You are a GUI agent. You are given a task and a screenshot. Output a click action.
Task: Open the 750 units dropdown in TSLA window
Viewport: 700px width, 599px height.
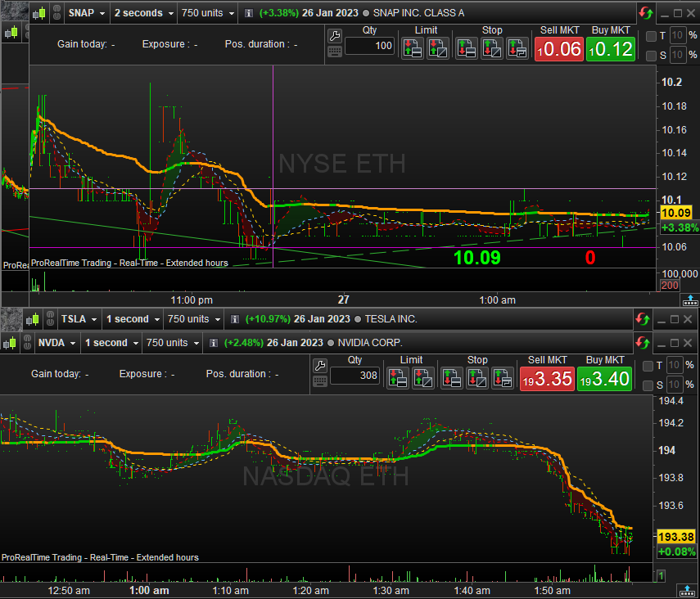tap(194, 319)
